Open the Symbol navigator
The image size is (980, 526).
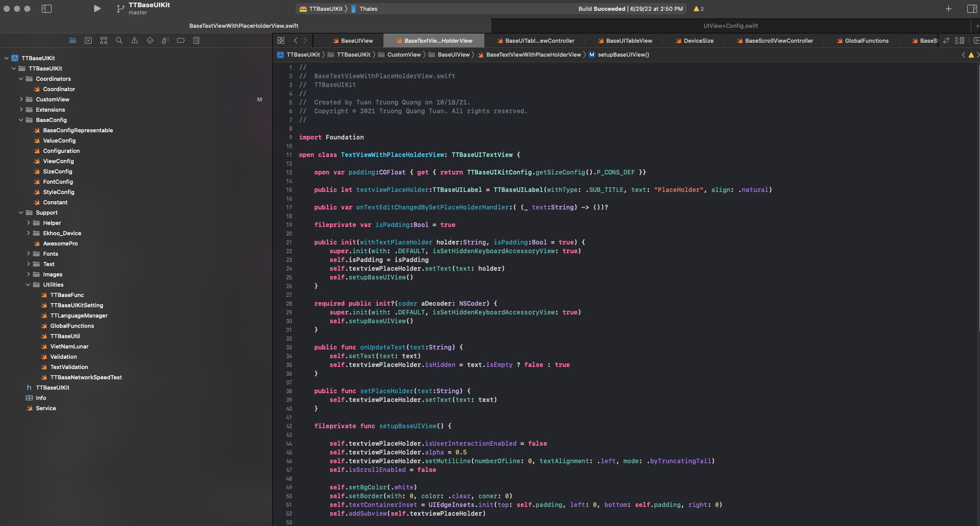[x=103, y=40]
